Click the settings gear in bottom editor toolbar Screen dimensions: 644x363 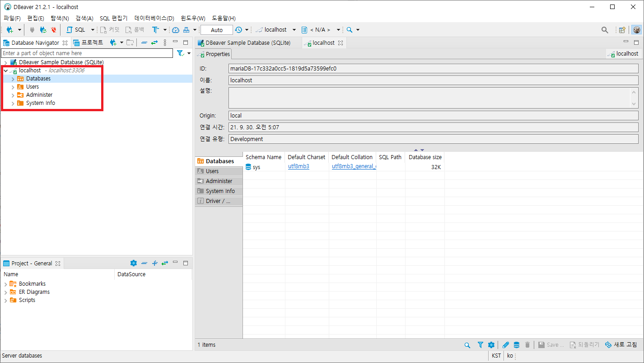point(491,345)
